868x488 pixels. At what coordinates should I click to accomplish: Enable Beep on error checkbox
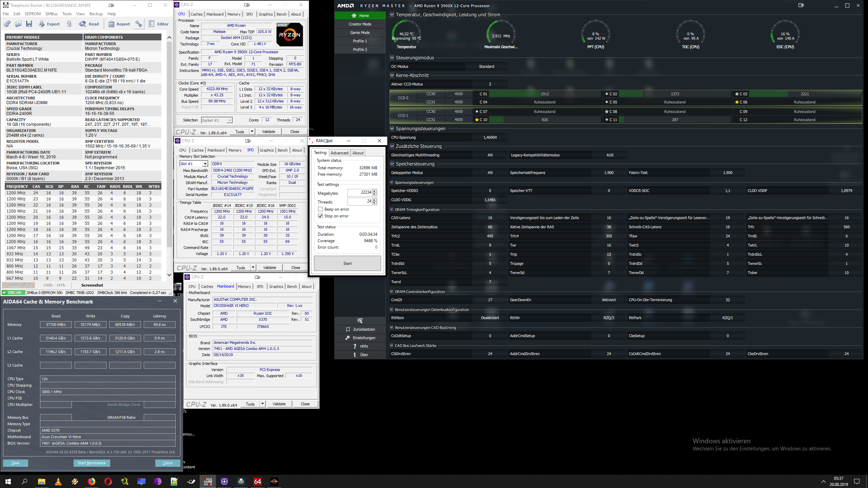click(320, 209)
